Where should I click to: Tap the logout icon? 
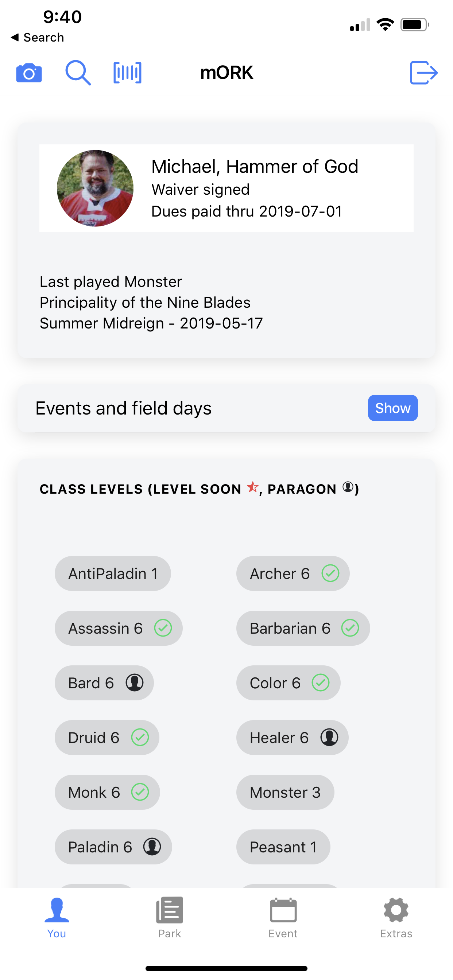click(x=423, y=73)
